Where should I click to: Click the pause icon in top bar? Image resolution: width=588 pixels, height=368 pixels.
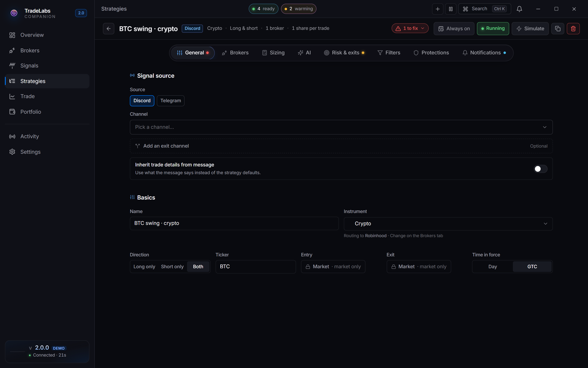pyautogui.click(x=451, y=9)
